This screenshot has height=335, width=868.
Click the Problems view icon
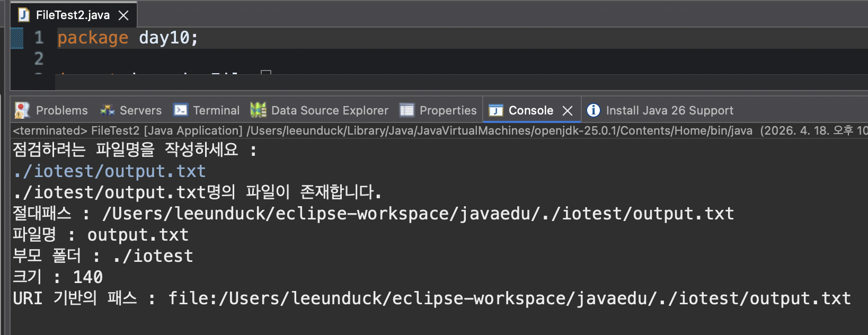pos(22,110)
